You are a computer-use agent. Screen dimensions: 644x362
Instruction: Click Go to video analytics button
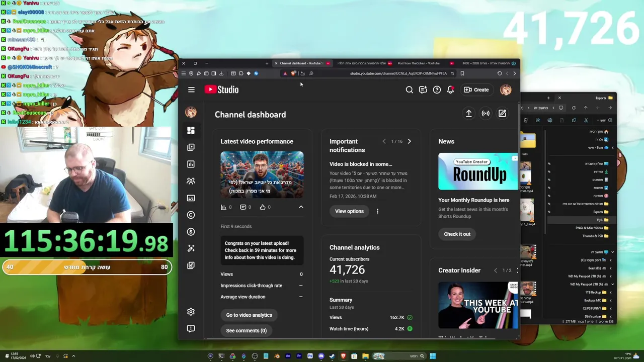[249, 315]
